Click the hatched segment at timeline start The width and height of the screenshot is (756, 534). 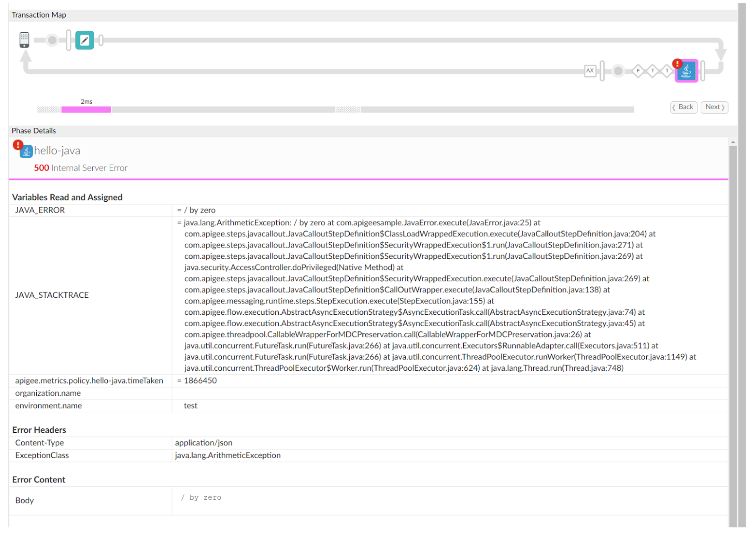click(x=49, y=109)
